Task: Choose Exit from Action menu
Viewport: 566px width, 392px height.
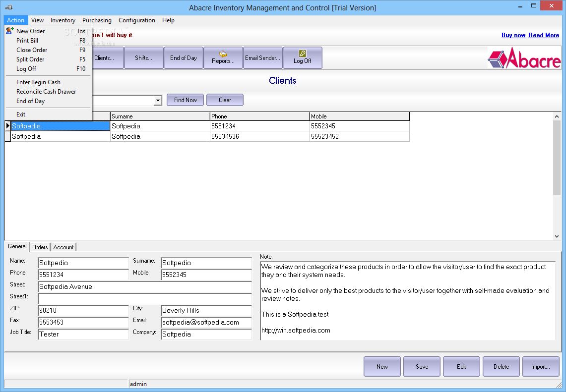Action: coord(48,114)
